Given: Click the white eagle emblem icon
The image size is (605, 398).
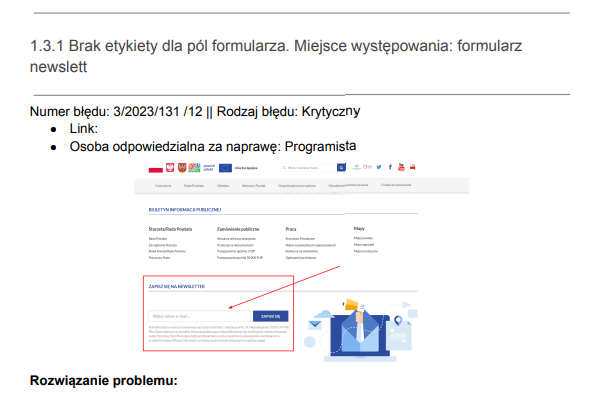Looking at the screenshot, I should 170,167.
